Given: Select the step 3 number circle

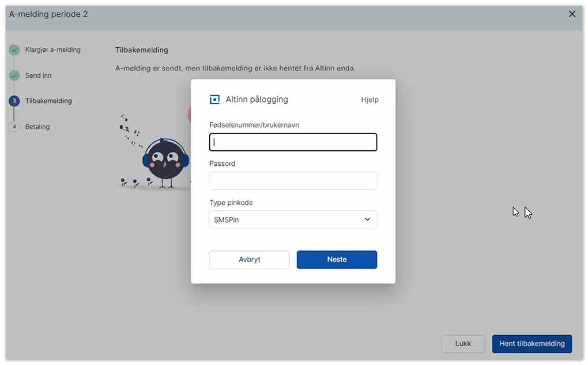Looking at the screenshot, I should pyautogui.click(x=14, y=101).
